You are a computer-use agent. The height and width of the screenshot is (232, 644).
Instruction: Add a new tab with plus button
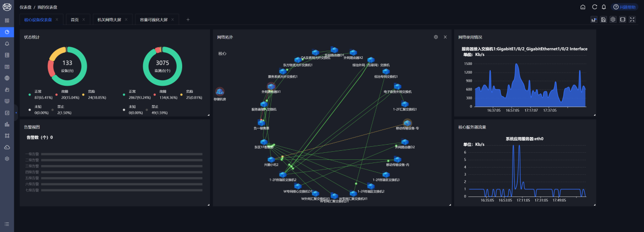tap(188, 20)
